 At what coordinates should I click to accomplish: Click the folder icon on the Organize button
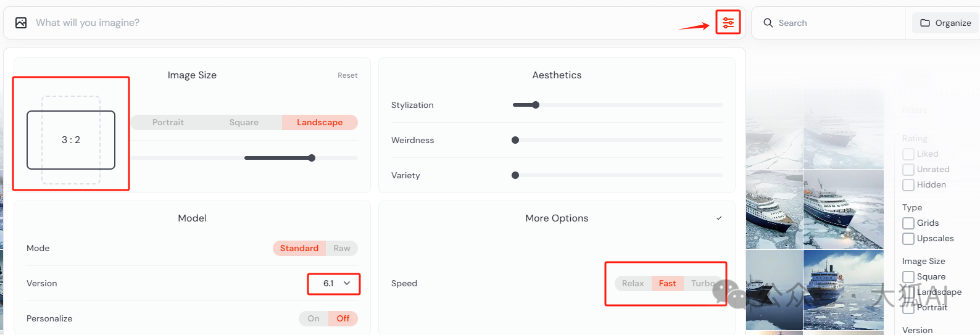[925, 23]
